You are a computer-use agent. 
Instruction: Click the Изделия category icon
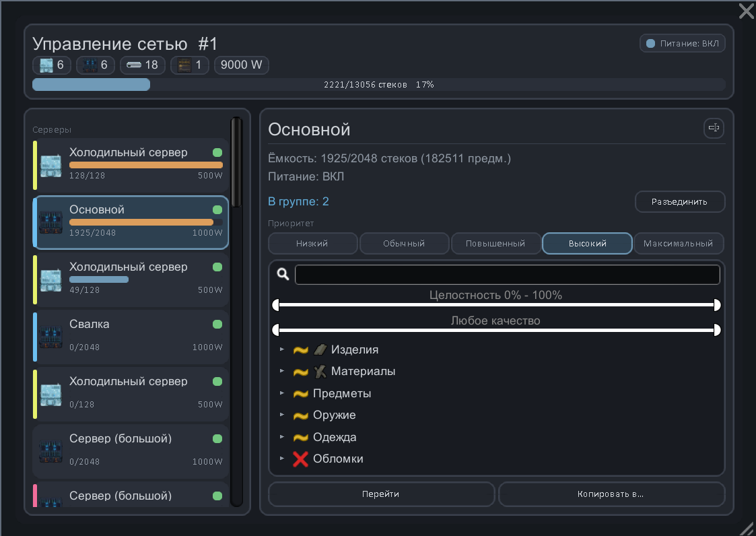pyautogui.click(x=320, y=349)
